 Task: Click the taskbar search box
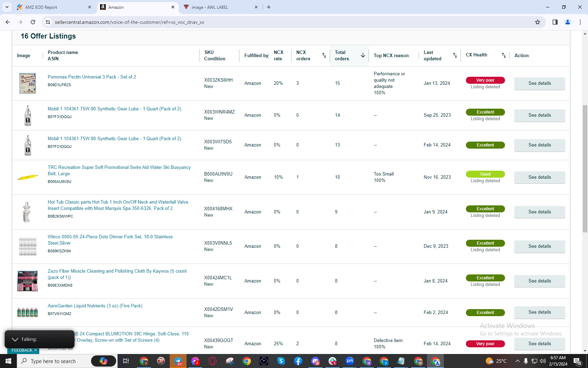[x=53, y=361]
